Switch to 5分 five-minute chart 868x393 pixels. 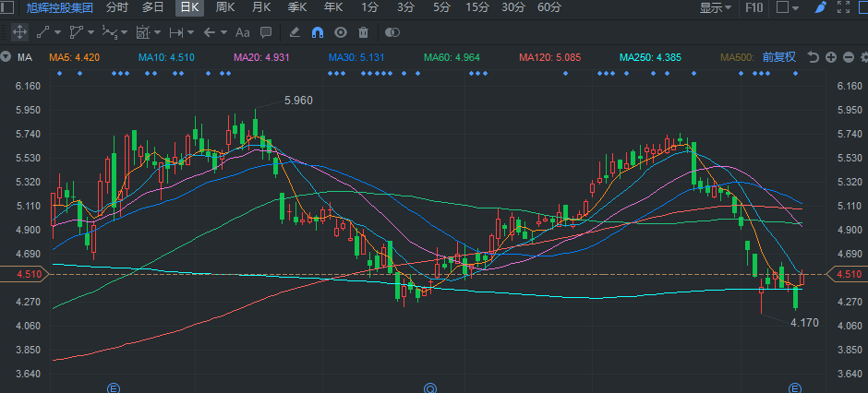coord(441,7)
